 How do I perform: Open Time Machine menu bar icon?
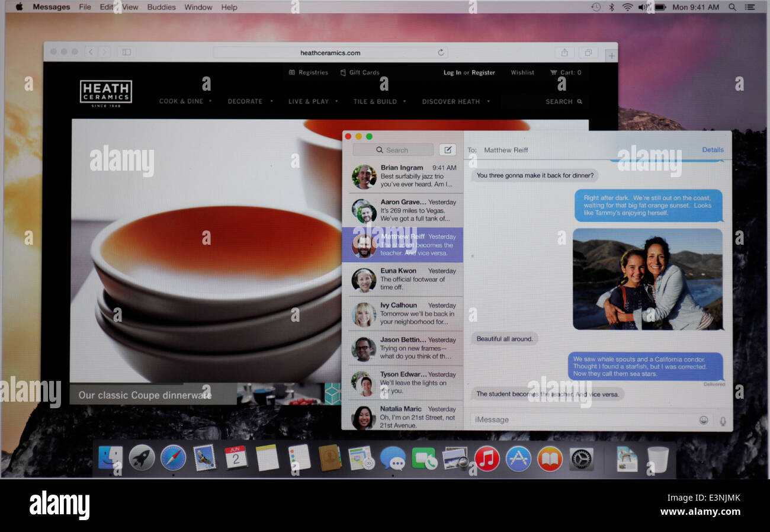click(x=596, y=7)
